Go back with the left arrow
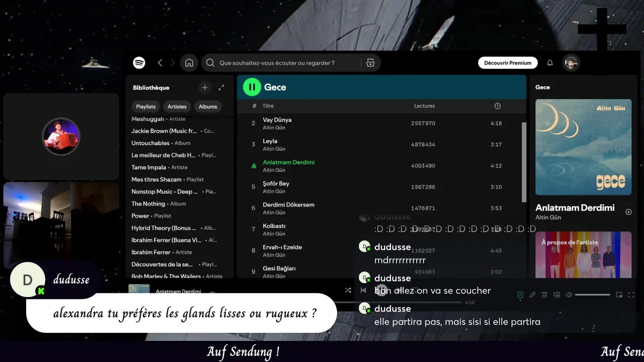 [x=160, y=63]
